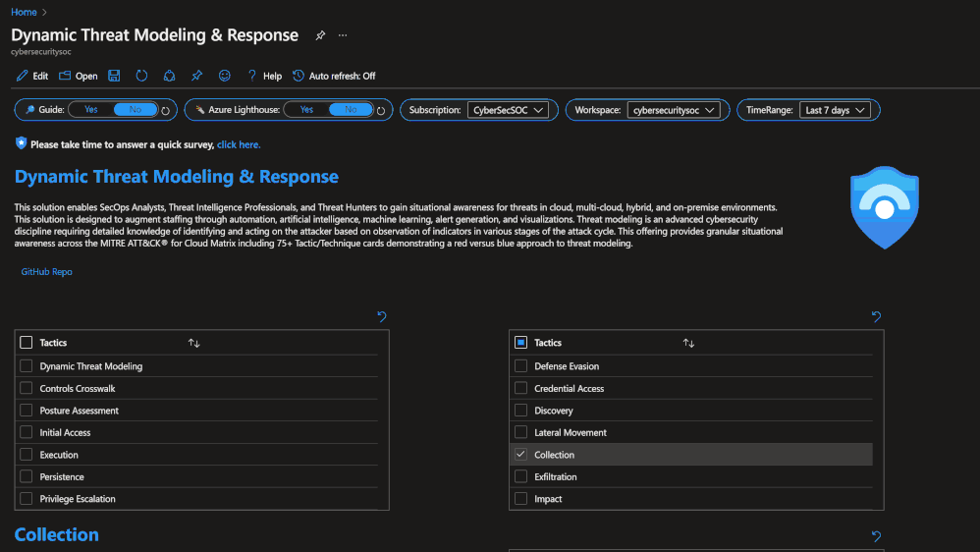Click the share workbook icon in toolbar
The image size is (980, 552).
pos(169,76)
